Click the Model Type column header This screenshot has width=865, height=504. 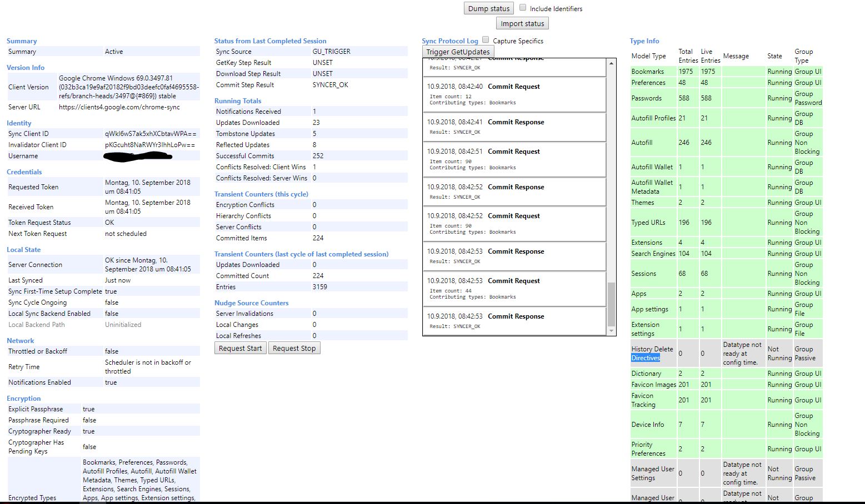pyautogui.click(x=648, y=56)
